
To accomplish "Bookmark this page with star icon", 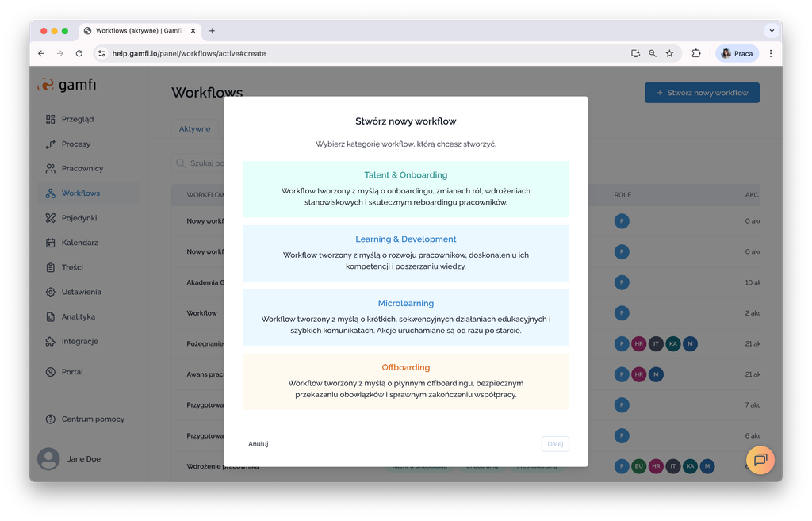I will coord(669,53).
